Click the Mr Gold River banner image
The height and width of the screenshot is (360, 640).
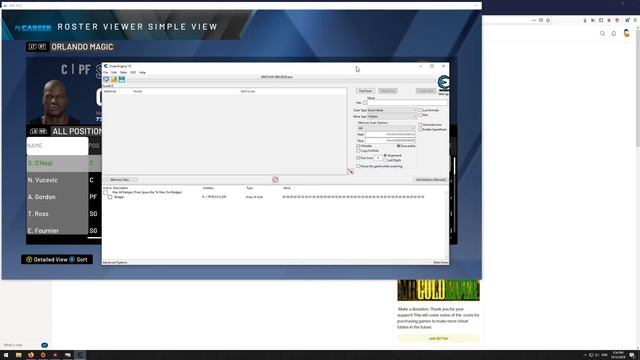438,290
